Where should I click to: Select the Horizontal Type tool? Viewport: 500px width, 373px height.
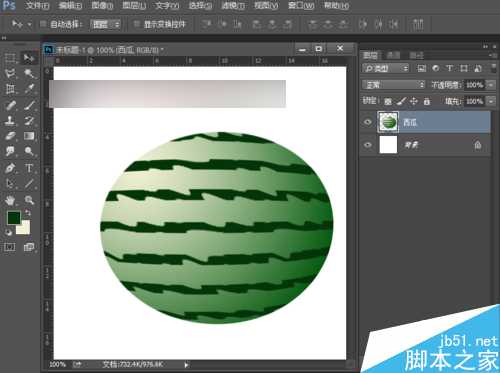(29, 168)
